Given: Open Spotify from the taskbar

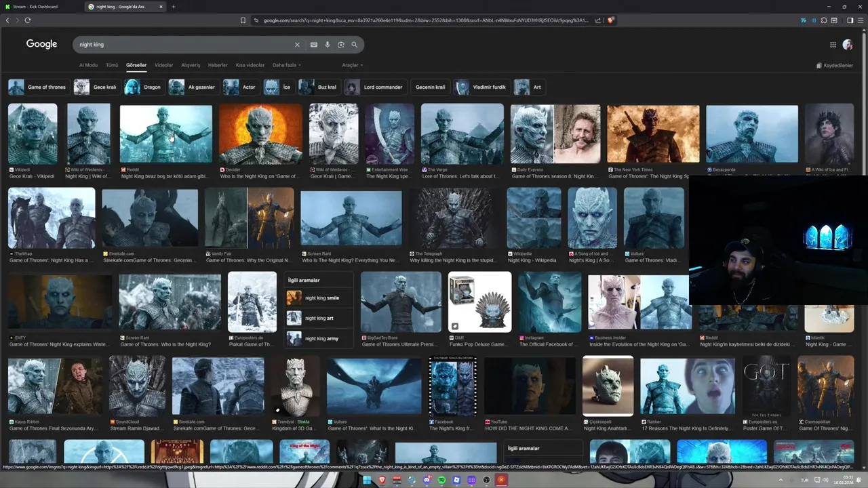Looking at the screenshot, I should pyautogui.click(x=441, y=480).
